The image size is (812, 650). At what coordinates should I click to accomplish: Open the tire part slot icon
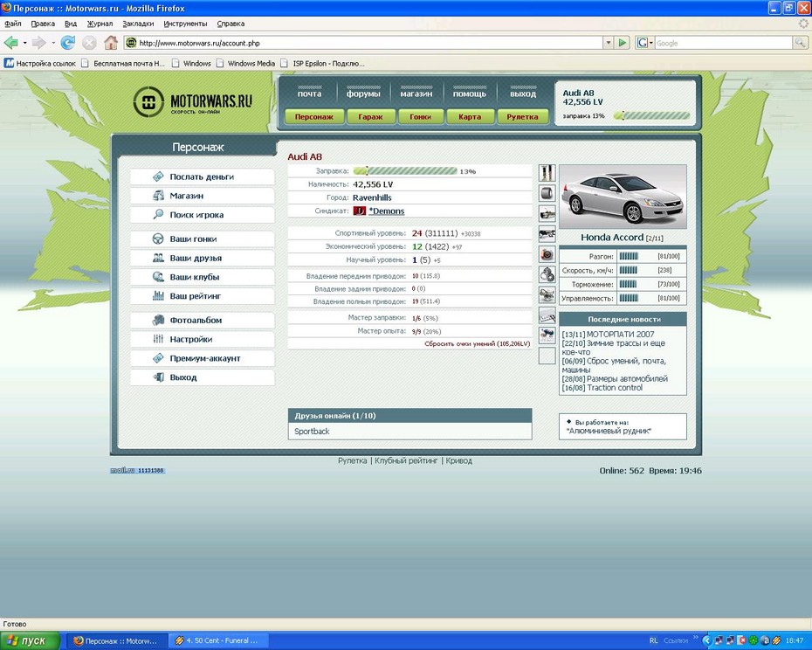[x=547, y=193]
